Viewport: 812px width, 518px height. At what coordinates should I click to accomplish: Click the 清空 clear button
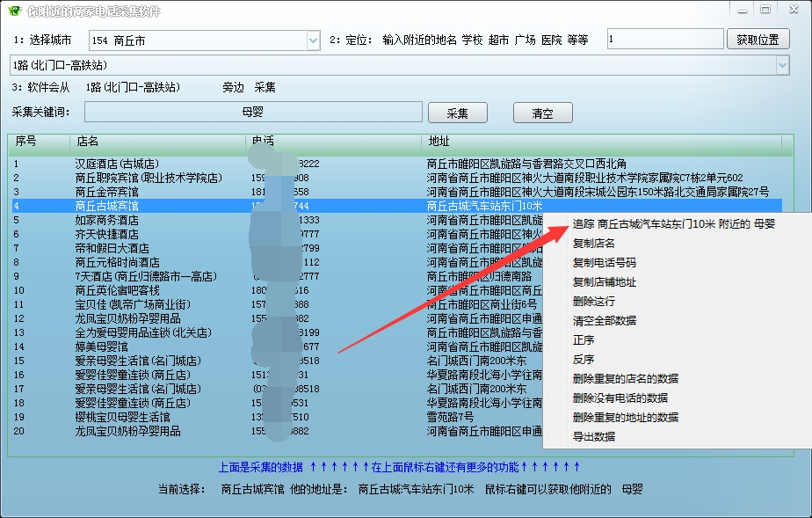(542, 113)
